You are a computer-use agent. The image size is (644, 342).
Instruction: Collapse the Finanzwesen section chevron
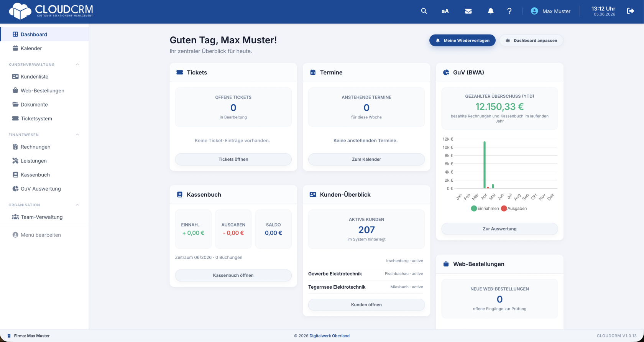(77, 135)
